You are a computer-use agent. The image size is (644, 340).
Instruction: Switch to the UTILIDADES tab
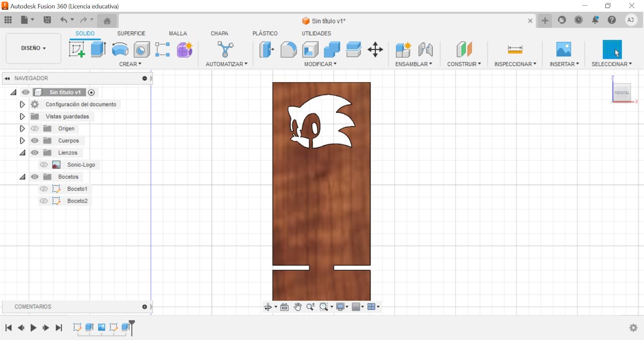click(x=316, y=33)
